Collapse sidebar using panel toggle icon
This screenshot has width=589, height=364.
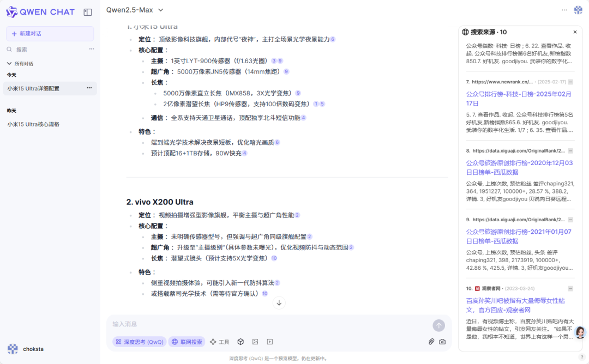[87, 12]
